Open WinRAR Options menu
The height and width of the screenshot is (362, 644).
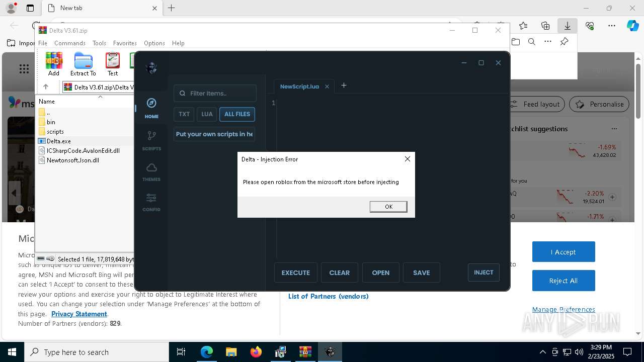coord(154,43)
